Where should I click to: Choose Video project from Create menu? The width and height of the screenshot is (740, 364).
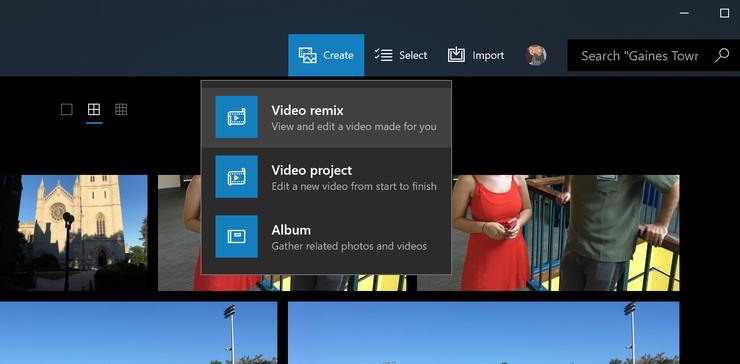(x=326, y=177)
